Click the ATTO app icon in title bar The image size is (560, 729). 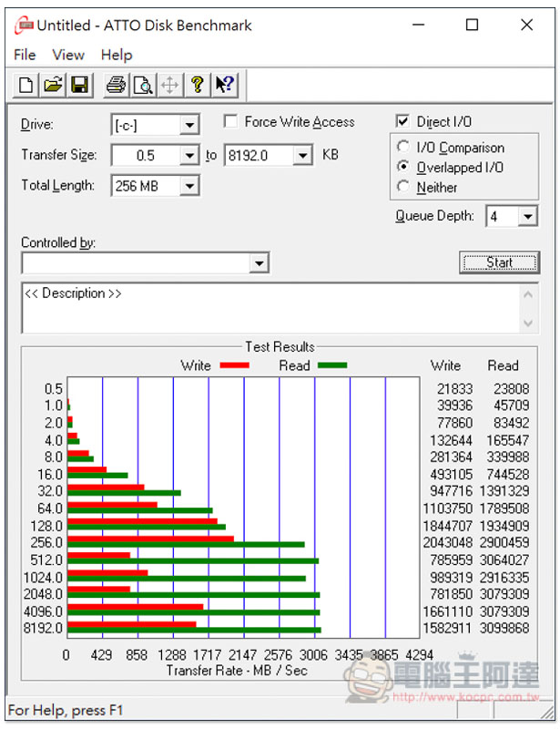coord(22,26)
